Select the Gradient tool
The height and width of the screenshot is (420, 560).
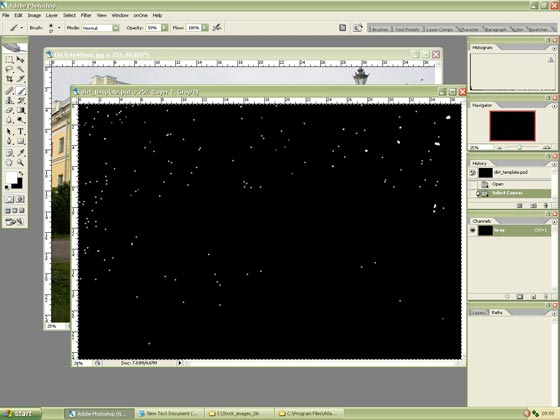coord(20,110)
